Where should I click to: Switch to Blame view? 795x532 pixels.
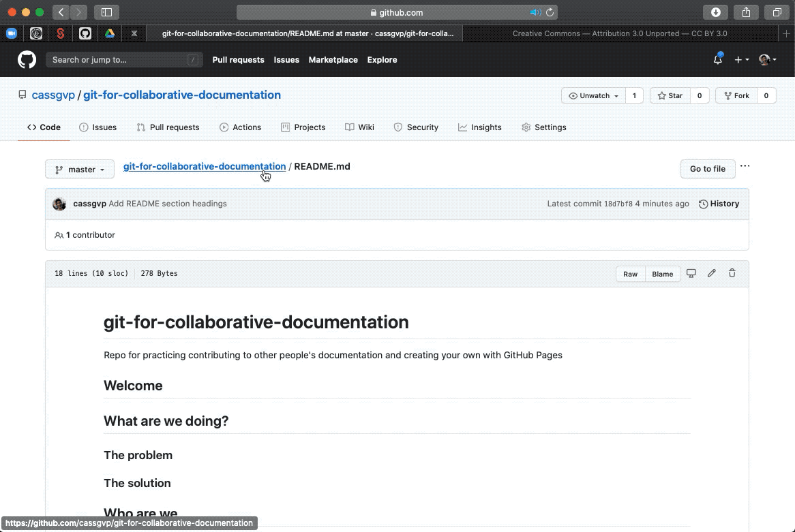(662, 273)
